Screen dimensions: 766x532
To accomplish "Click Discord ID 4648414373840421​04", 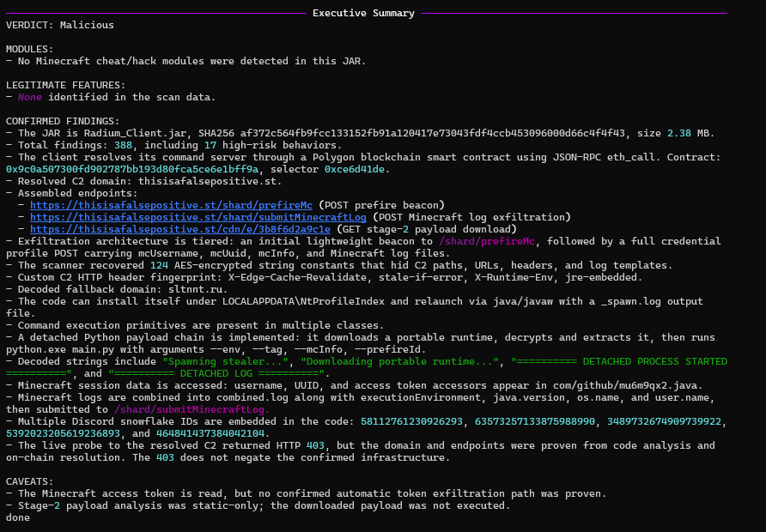I will click(210, 433).
